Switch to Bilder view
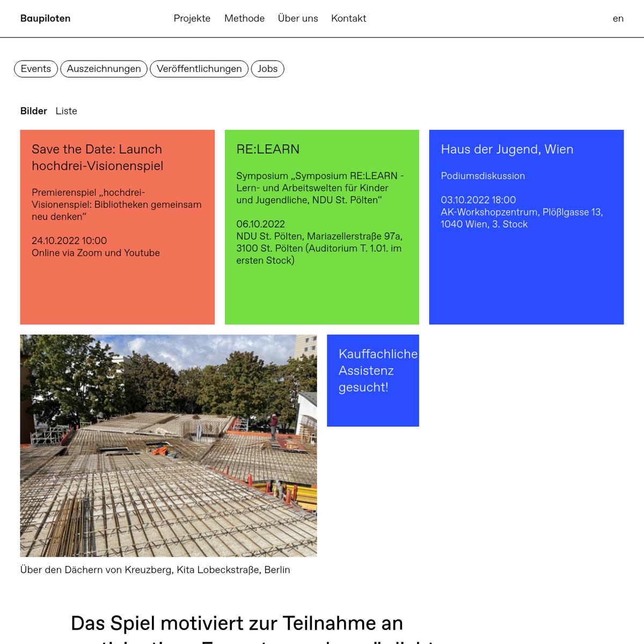 point(33,111)
